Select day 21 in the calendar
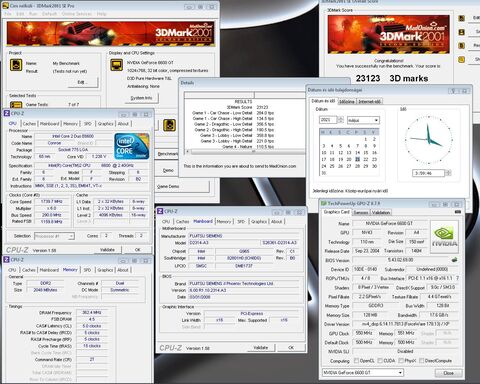Image resolution: width=480 pixels, height=384 pixels. tap(357, 159)
